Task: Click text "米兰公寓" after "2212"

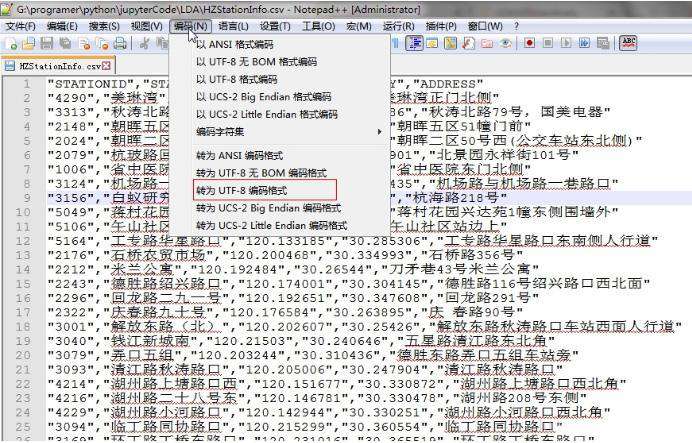Action: click(x=142, y=269)
